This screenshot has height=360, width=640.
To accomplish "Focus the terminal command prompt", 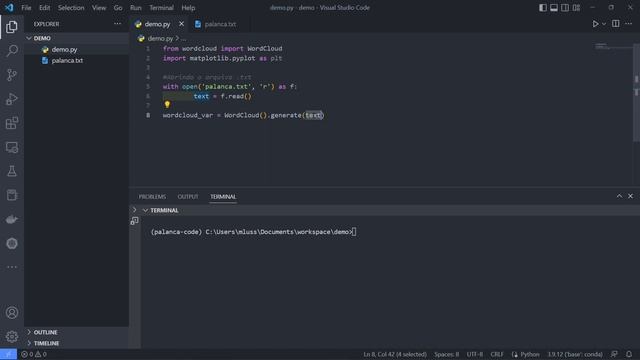I will pyautogui.click(x=253, y=232).
